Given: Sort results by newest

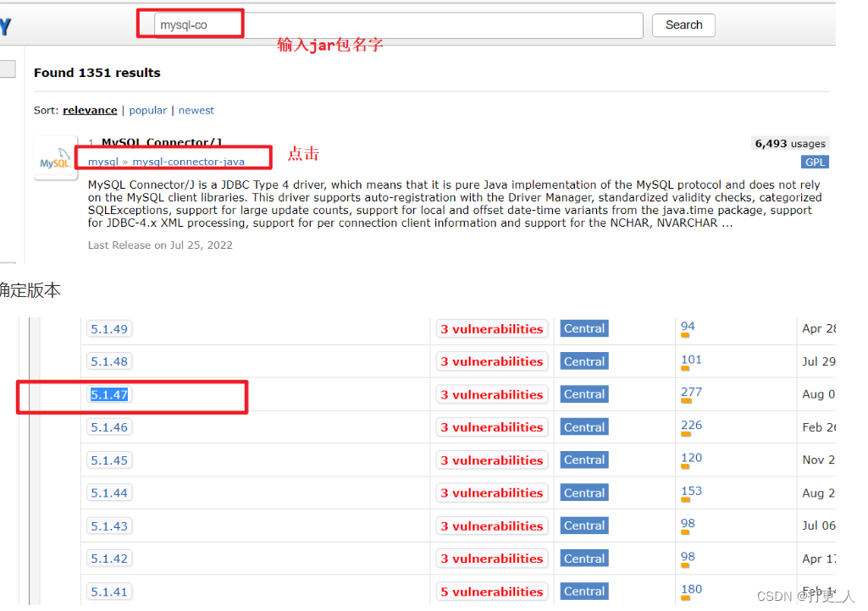Looking at the screenshot, I should 196,110.
